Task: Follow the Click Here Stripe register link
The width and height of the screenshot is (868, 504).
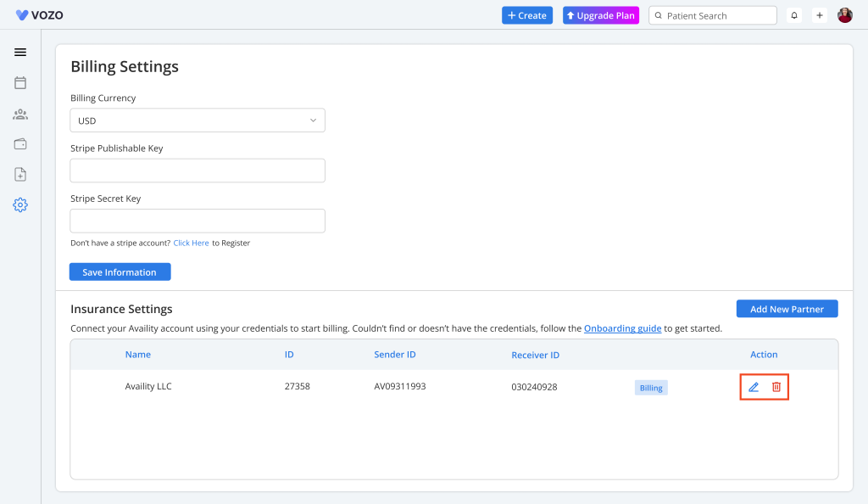Action: tap(191, 243)
